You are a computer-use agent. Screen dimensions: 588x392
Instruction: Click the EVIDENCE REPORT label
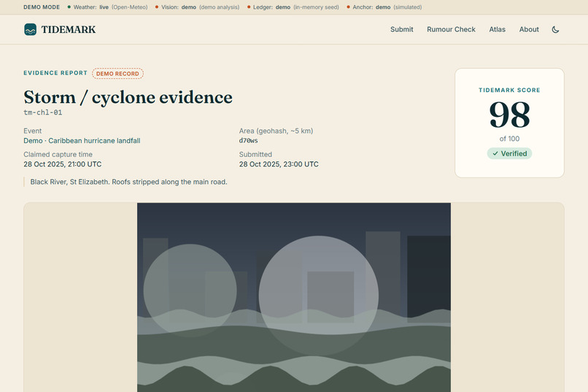click(55, 73)
